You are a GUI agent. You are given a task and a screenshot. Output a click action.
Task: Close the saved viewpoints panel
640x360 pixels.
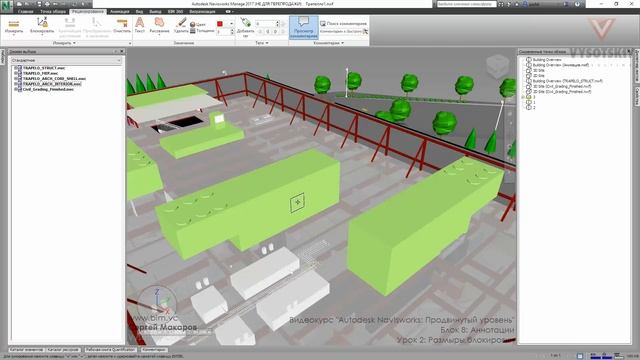tap(629, 51)
